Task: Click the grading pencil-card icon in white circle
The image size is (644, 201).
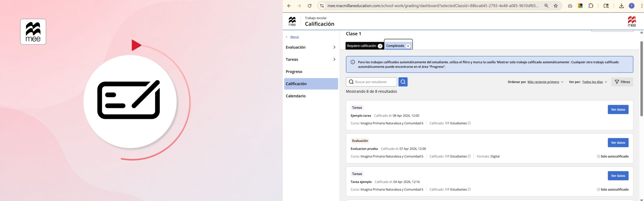Action: click(x=129, y=100)
